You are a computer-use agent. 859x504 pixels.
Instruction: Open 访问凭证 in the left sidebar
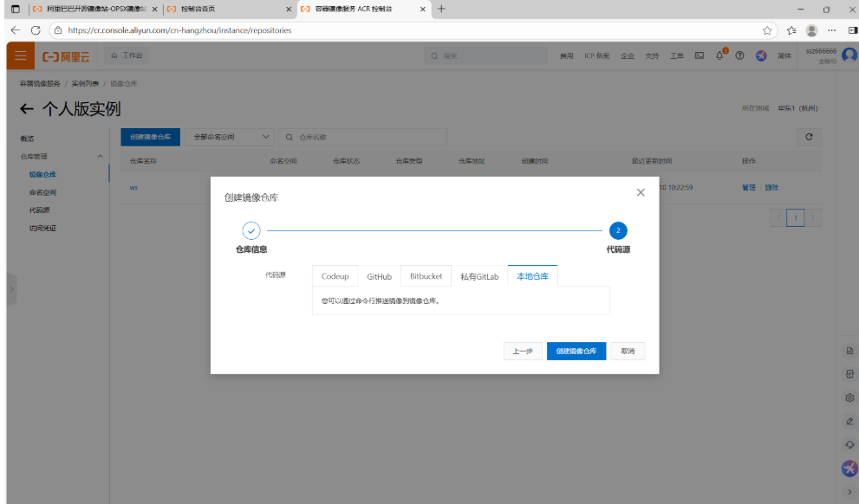[x=42, y=229]
